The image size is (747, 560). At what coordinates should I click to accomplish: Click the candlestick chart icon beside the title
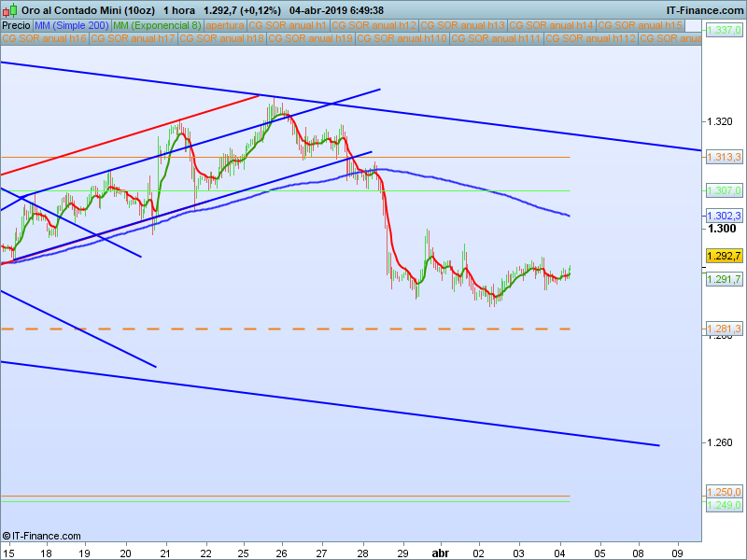tap(9, 10)
